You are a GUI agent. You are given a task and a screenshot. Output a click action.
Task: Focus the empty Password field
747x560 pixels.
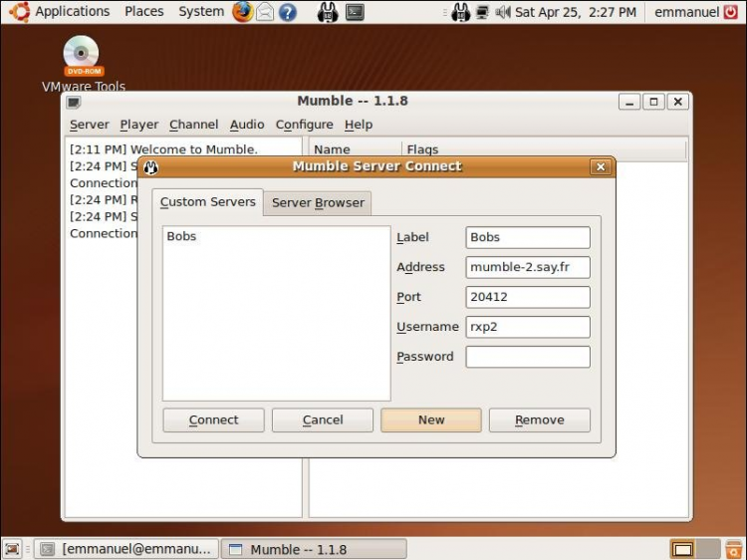528,357
